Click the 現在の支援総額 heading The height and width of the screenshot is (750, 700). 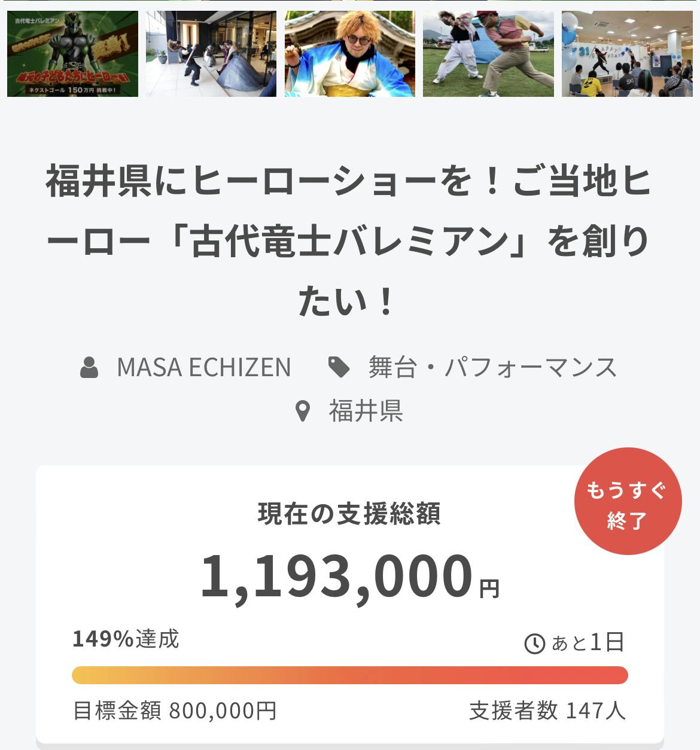pyautogui.click(x=349, y=514)
